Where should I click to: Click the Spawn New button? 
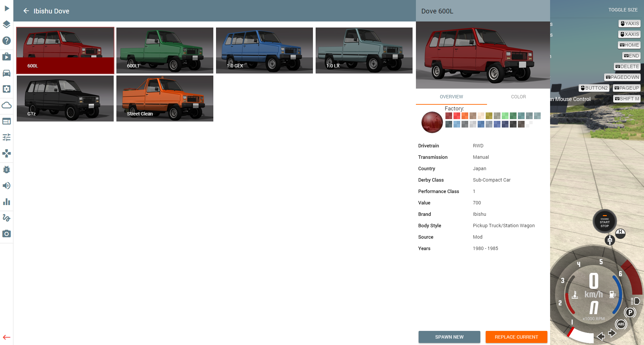pyautogui.click(x=449, y=337)
